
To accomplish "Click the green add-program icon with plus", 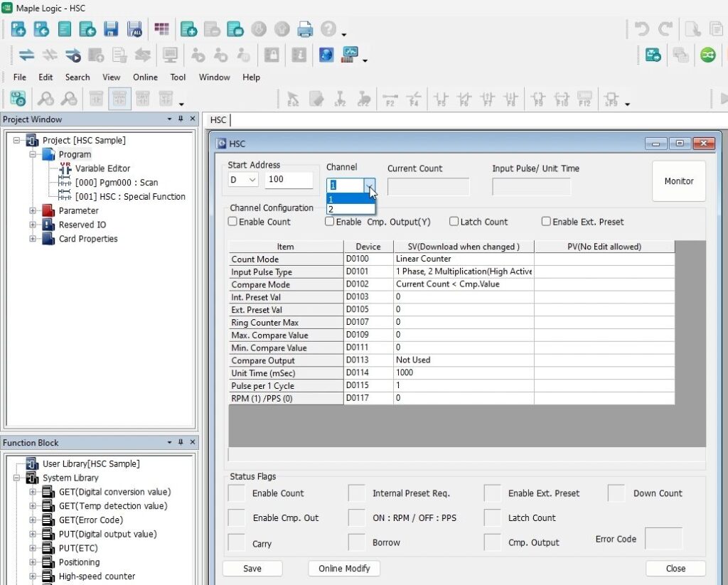I will pos(188,29).
